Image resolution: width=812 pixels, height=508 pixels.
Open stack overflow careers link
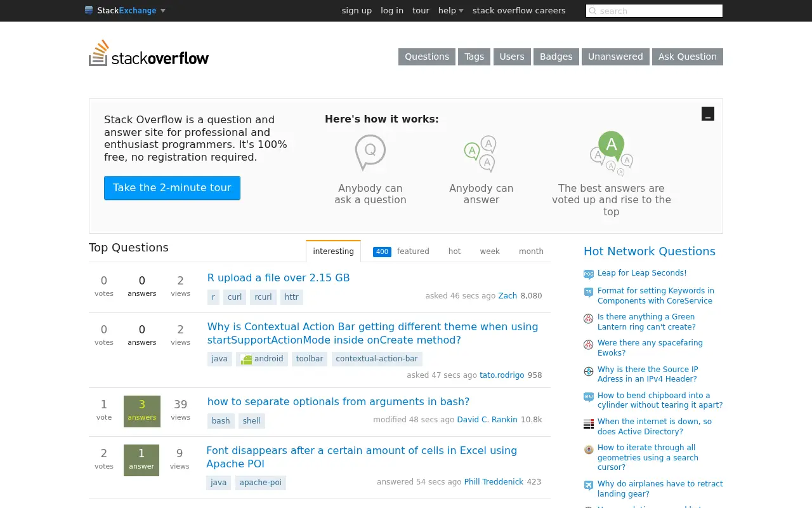[519, 10]
